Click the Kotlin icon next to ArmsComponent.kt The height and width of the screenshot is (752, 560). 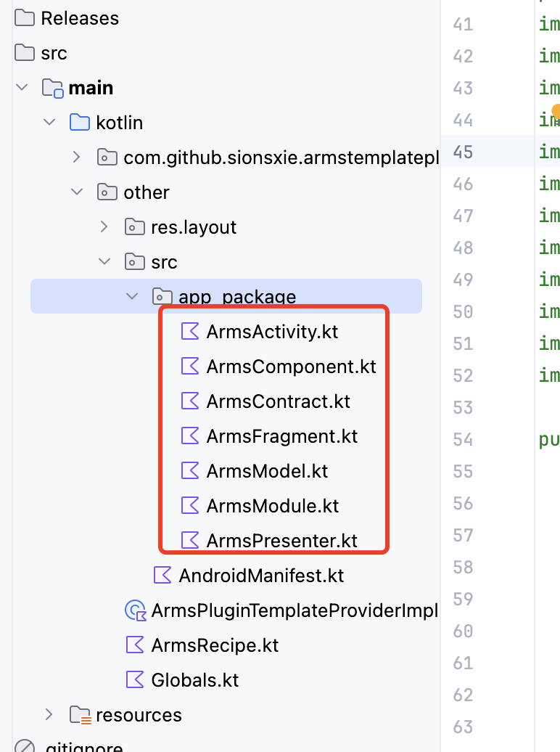click(189, 367)
